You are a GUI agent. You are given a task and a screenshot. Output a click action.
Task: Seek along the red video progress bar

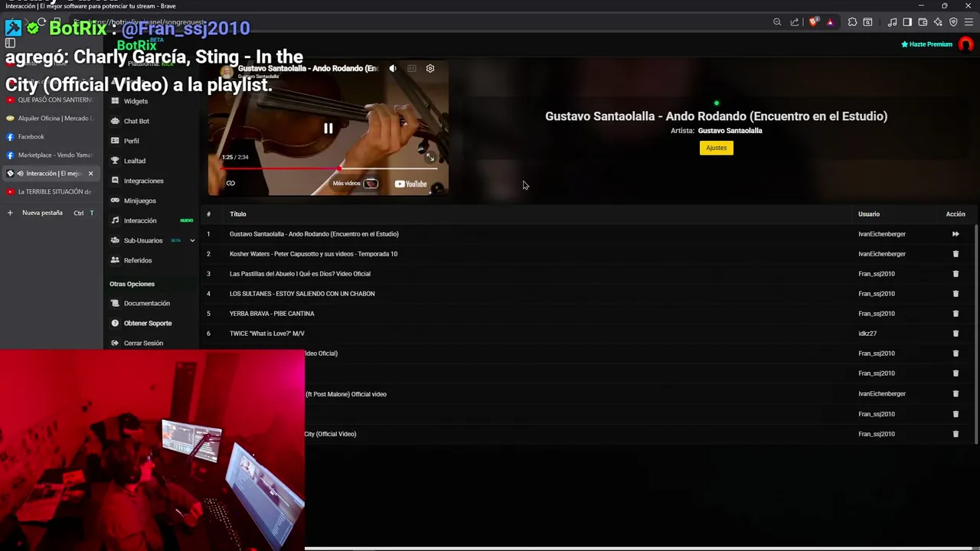click(328, 168)
